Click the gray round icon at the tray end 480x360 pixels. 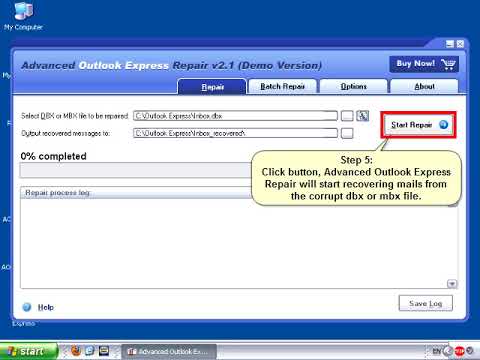click(x=470, y=351)
